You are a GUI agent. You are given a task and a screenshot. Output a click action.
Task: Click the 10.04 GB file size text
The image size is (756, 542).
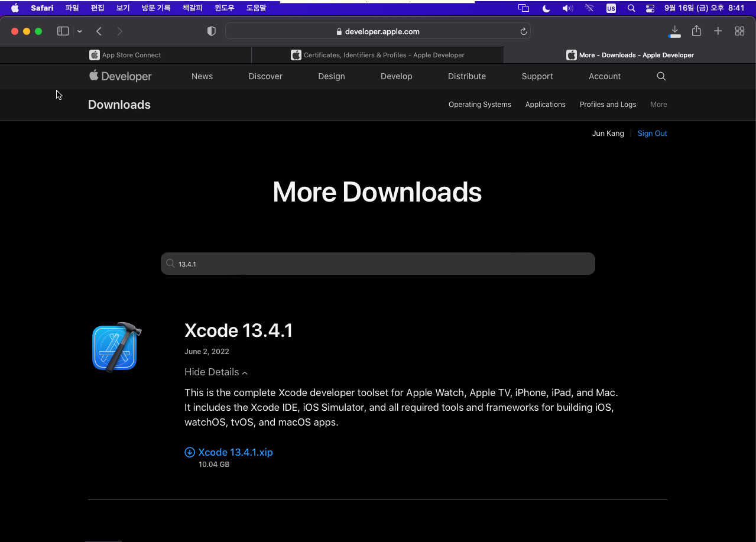pos(214,465)
